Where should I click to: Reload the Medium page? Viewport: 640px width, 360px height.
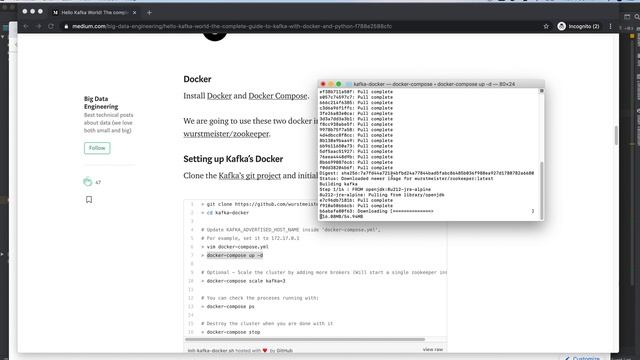coord(51,26)
